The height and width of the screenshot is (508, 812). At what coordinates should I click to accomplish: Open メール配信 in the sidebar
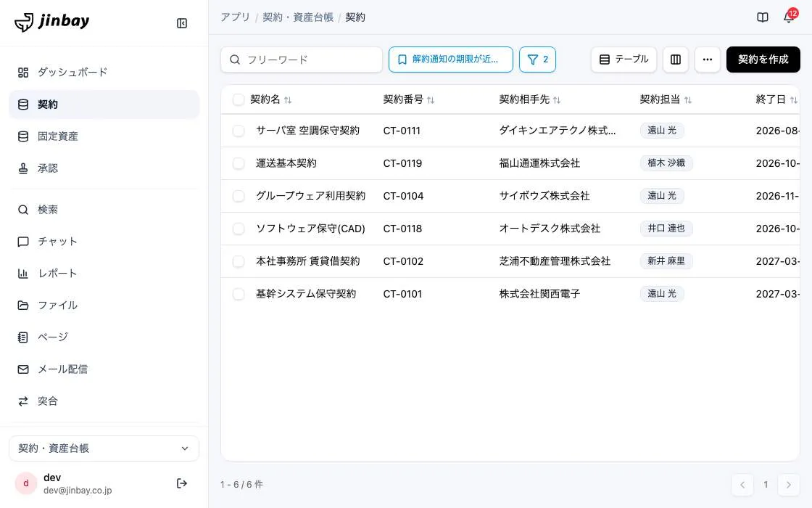click(104, 369)
